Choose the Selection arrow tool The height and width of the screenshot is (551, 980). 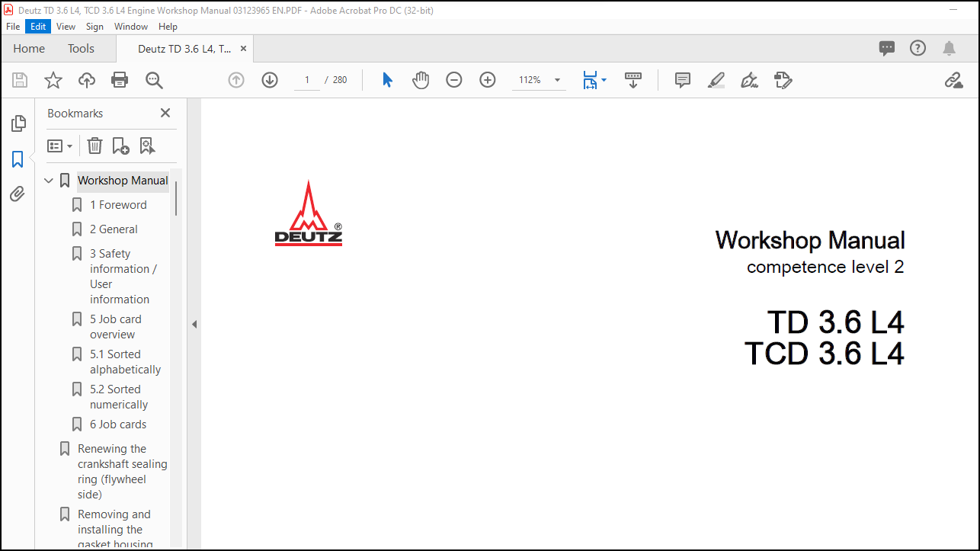coord(387,80)
